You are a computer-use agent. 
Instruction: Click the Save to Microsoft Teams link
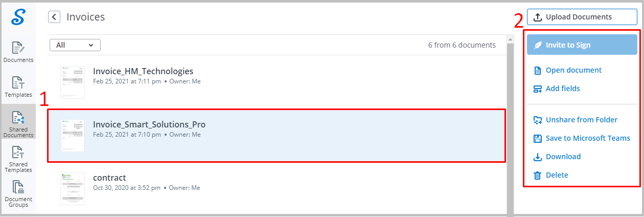pyautogui.click(x=588, y=138)
